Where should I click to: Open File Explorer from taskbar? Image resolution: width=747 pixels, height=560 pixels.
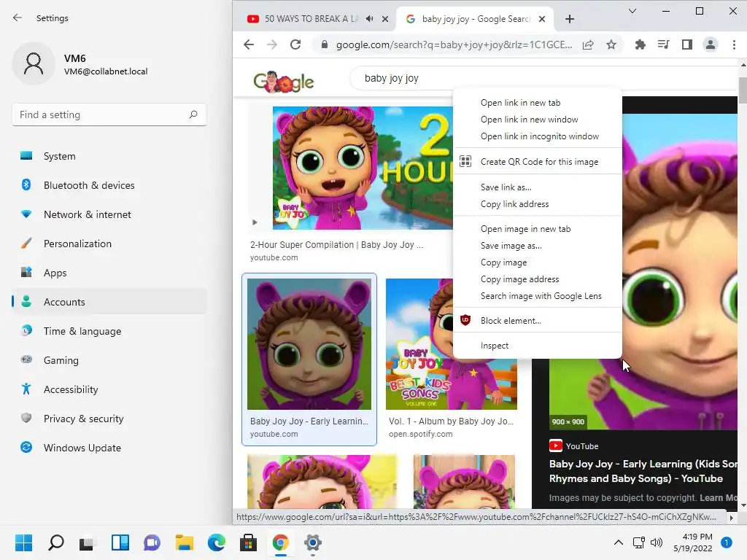coord(184,542)
